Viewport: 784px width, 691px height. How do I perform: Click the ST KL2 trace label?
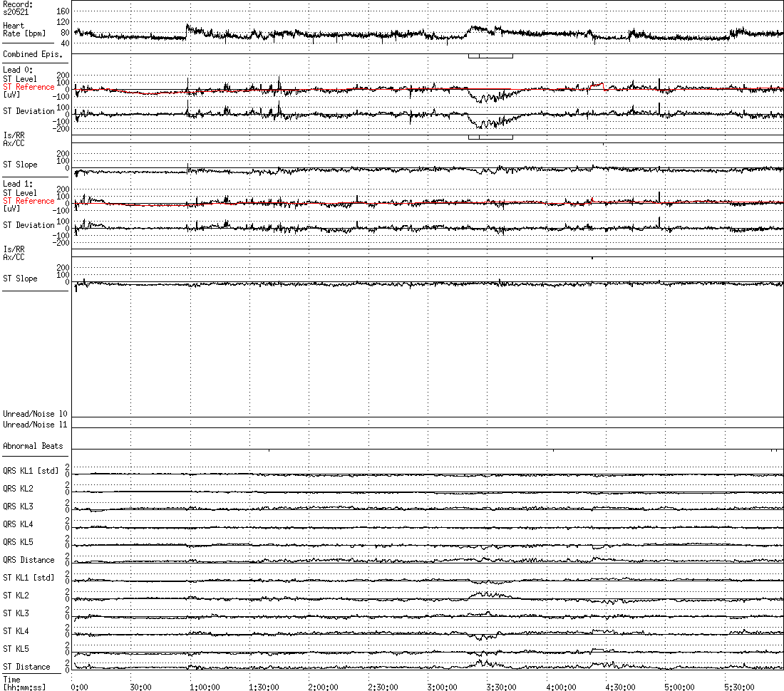coord(16,596)
